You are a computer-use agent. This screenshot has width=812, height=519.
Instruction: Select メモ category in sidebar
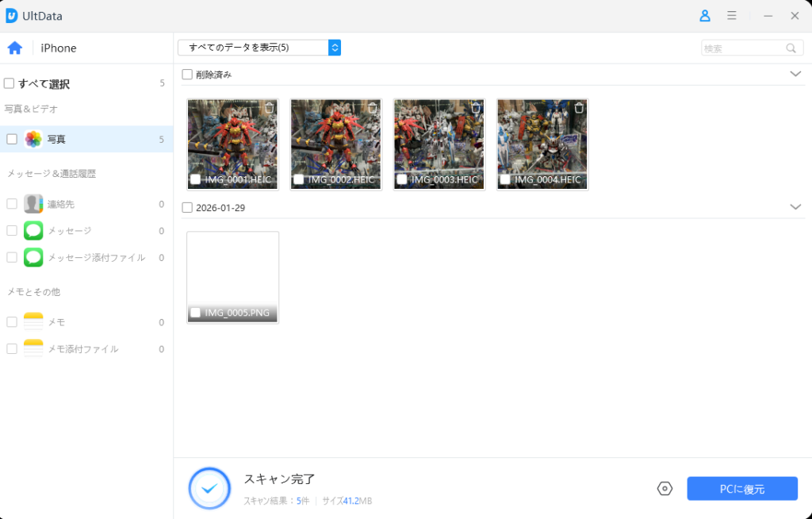(56, 322)
